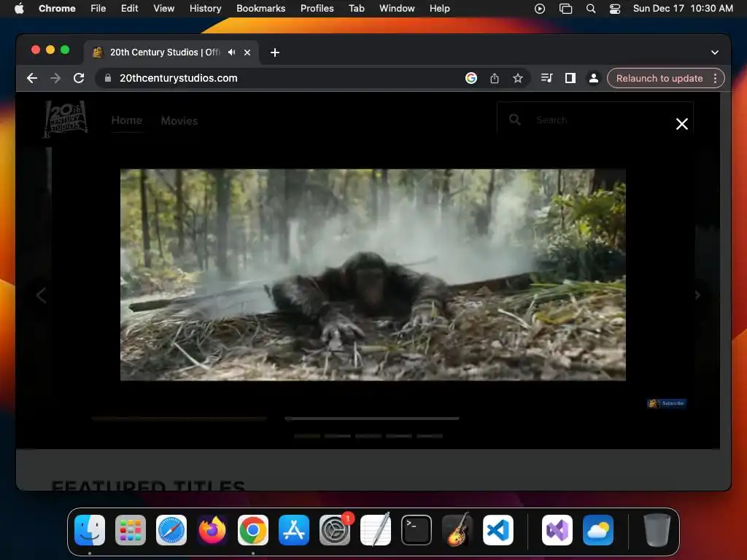Click the Chrome forward arrow
The image size is (747, 560).
[x=55, y=78]
